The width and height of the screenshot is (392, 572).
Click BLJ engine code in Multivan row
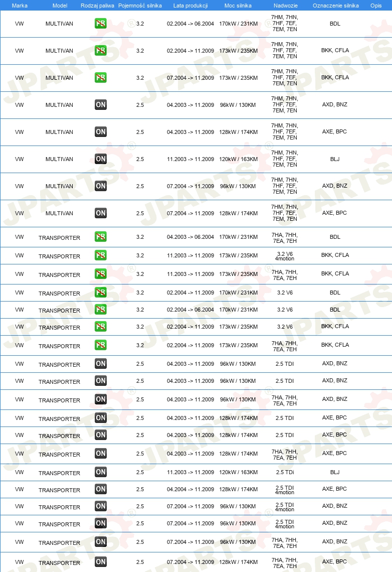click(335, 159)
